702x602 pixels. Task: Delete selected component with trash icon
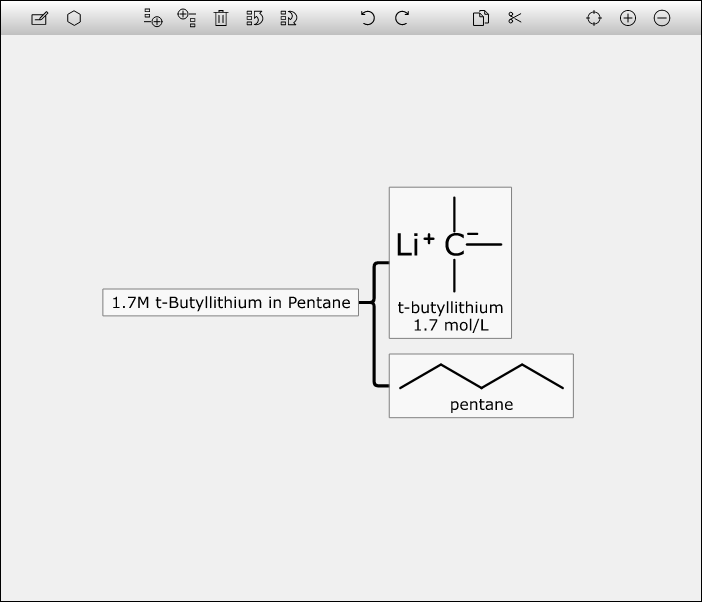tap(221, 18)
